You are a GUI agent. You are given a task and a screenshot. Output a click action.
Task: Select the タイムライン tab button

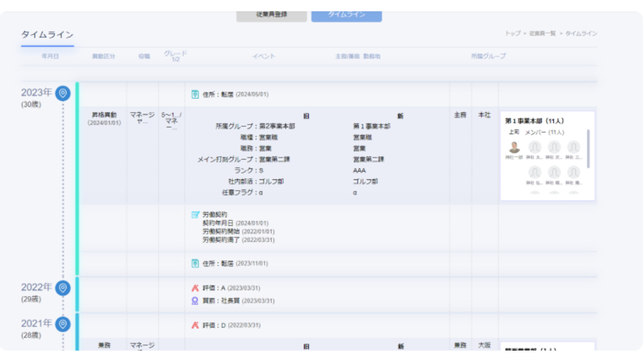[346, 15]
